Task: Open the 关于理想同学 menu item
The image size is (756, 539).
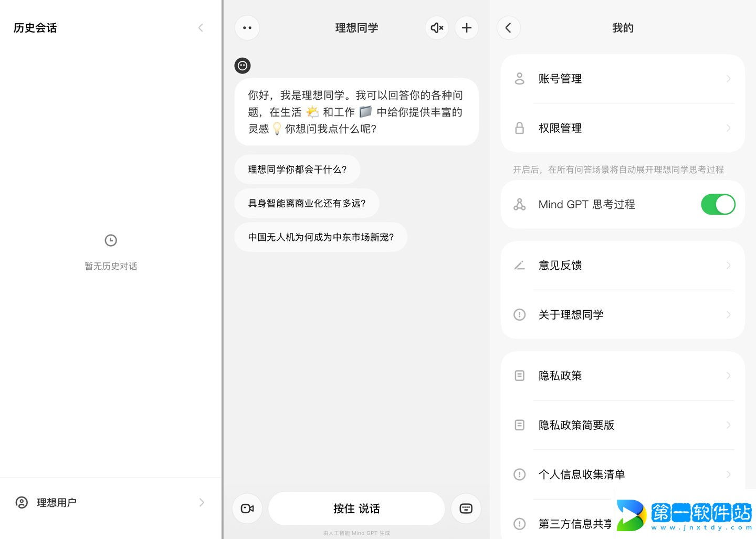Action: (623, 315)
